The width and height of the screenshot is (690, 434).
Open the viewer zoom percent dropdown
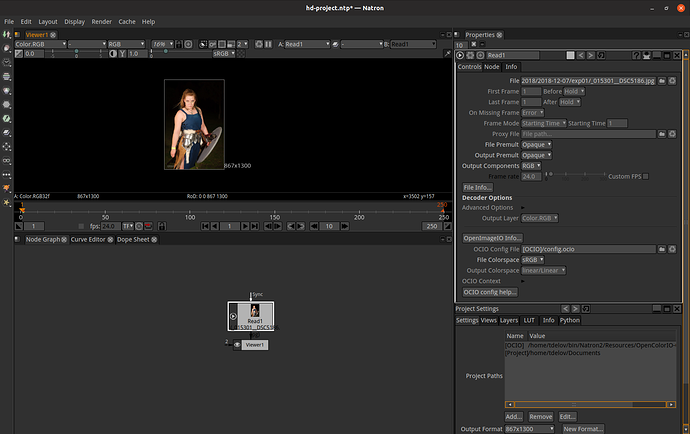[163, 44]
